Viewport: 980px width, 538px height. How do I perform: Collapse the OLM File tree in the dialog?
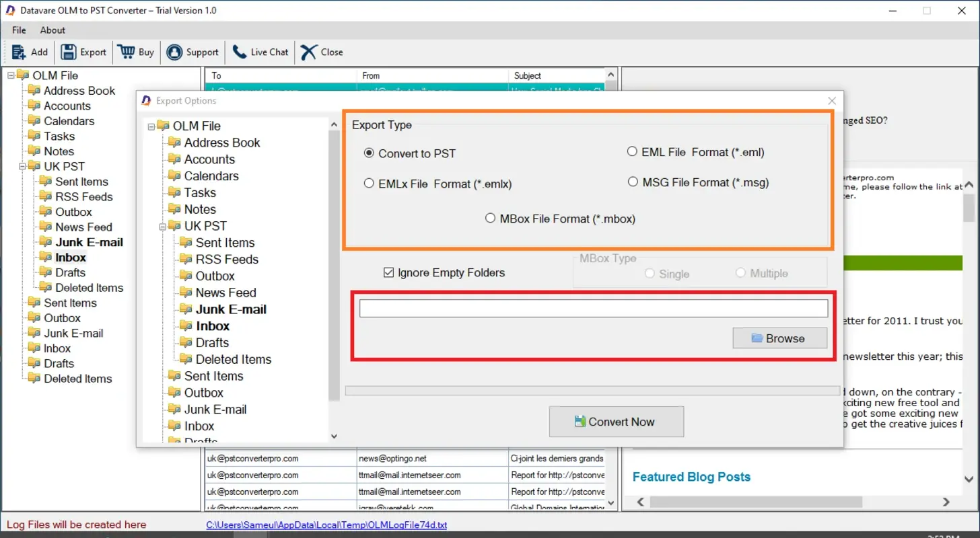(x=149, y=126)
